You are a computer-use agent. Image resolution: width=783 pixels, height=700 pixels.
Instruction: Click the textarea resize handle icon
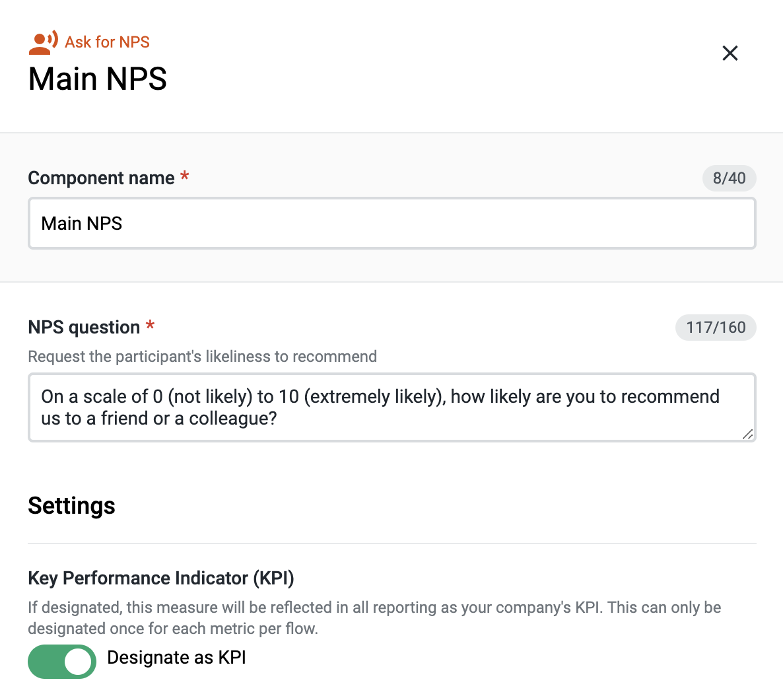(747, 434)
